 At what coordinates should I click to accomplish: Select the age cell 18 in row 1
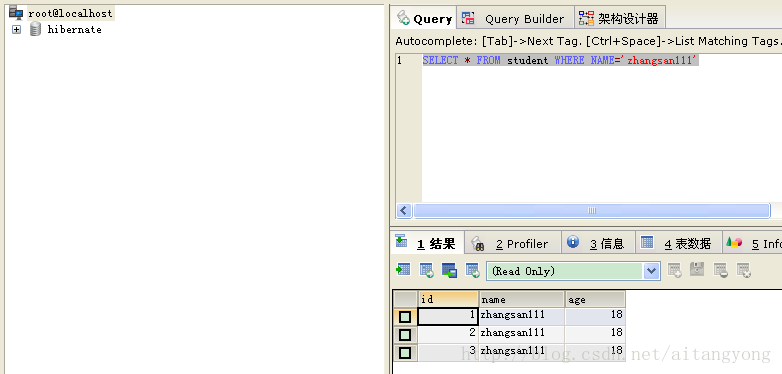tap(595, 316)
